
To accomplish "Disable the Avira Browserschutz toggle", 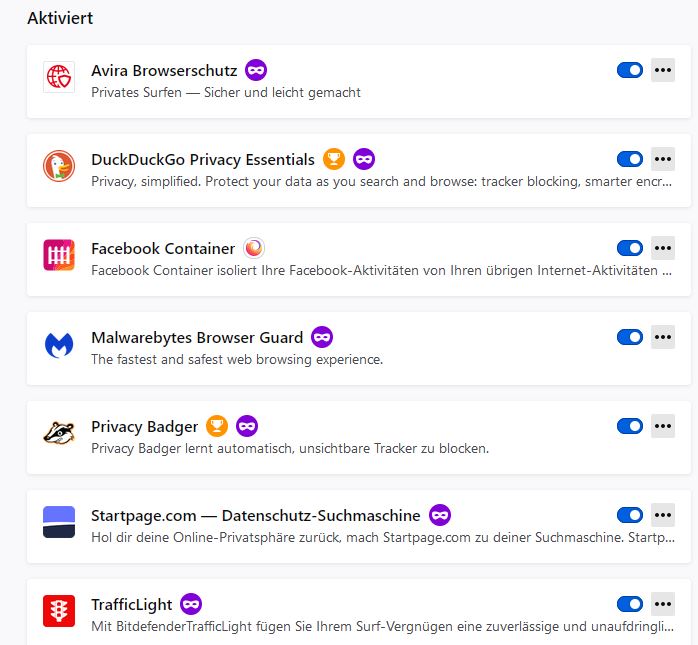I will click(630, 70).
